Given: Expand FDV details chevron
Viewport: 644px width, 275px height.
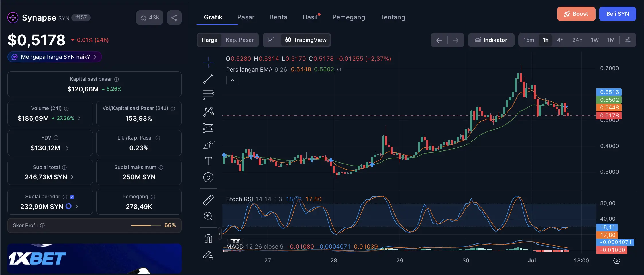Looking at the screenshot, I should coord(67,148).
